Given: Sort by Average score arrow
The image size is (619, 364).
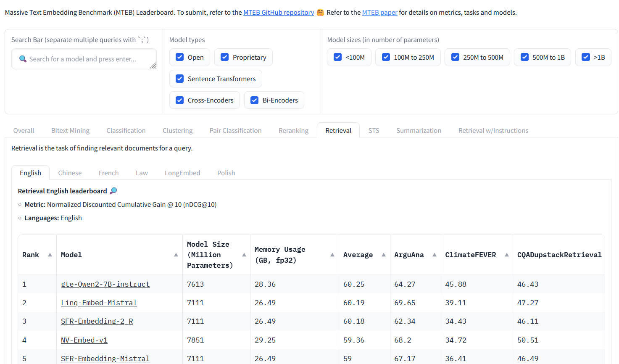Looking at the screenshot, I should click(384, 255).
